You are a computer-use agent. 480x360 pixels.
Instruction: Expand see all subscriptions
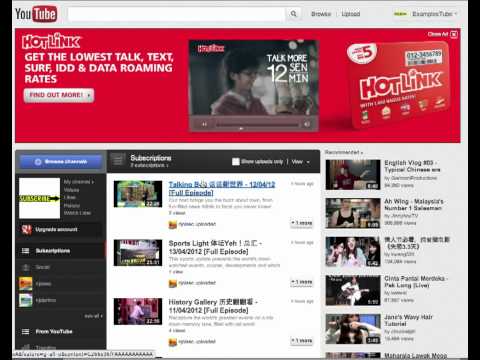point(93,316)
